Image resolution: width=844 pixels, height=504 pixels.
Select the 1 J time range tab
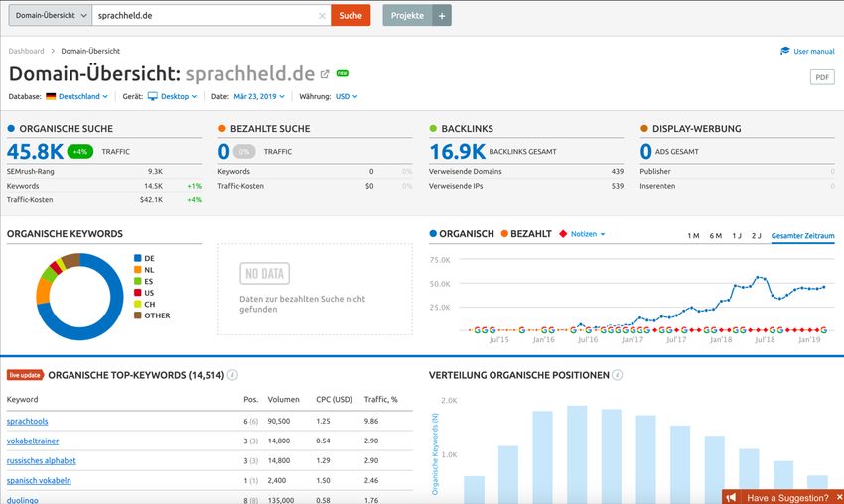click(x=737, y=235)
